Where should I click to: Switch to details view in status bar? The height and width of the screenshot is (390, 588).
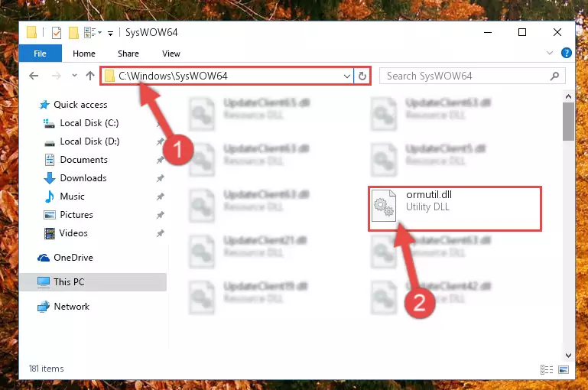tap(547, 370)
